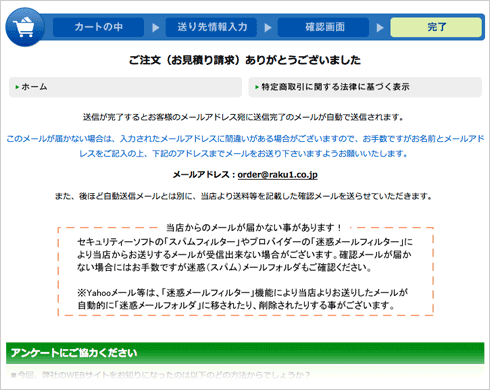Image resolution: width=490 pixels, height=390 pixels.
Task: Click the shopping cart icon
Action: [25, 27]
